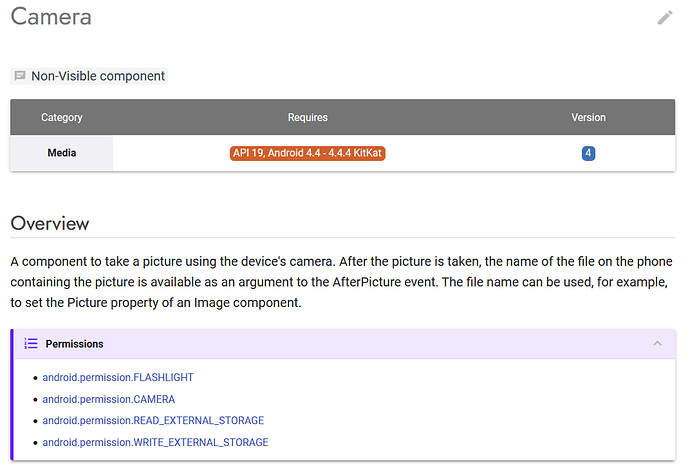The width and height of the screenshot is (690, 466).
Task: Click the Version column header
Action: click(x=588, y=117)
